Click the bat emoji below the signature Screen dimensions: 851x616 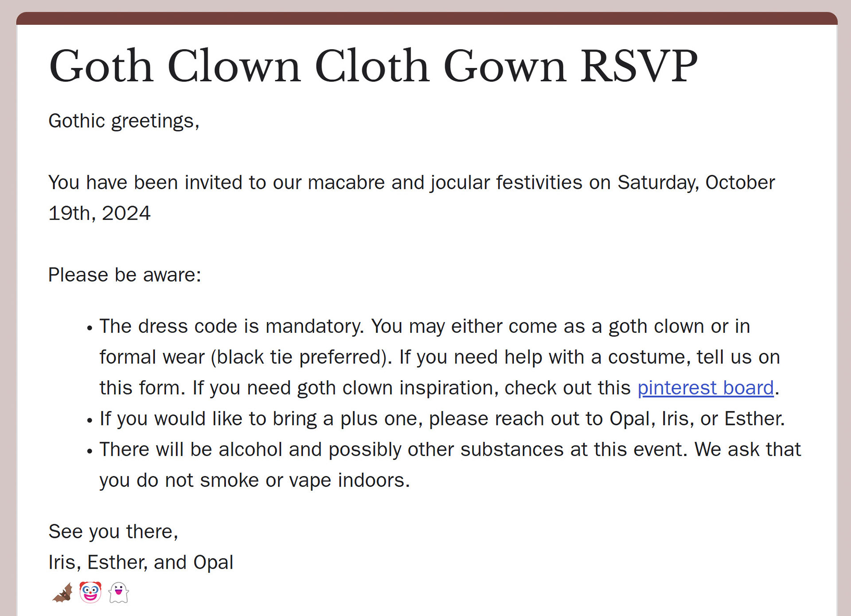tap(62, 593)
